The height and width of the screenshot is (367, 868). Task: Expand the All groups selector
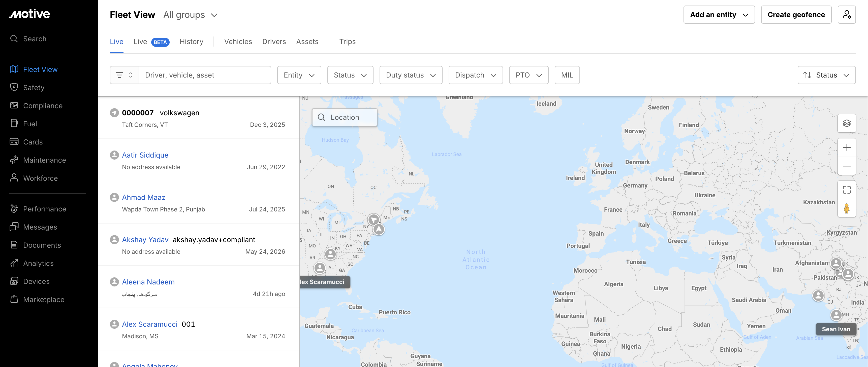(x=190, y=15)
